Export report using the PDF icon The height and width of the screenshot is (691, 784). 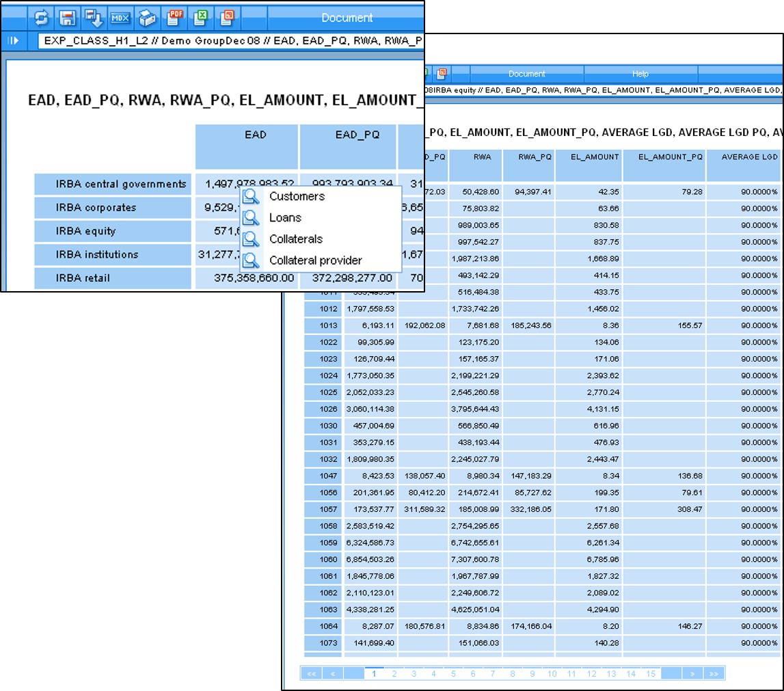coord(175,16)
